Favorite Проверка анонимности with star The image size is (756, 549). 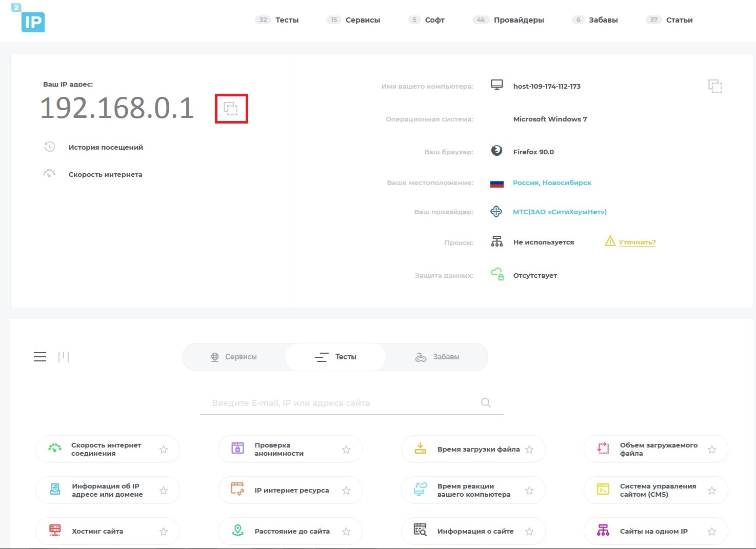pyautogui.click(x=346, y=450)
